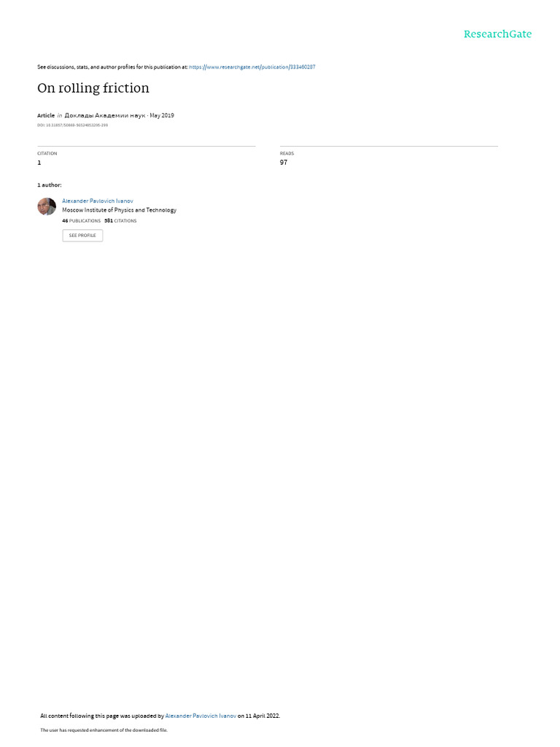Click the bold Article label

click(x=46, y=115)
